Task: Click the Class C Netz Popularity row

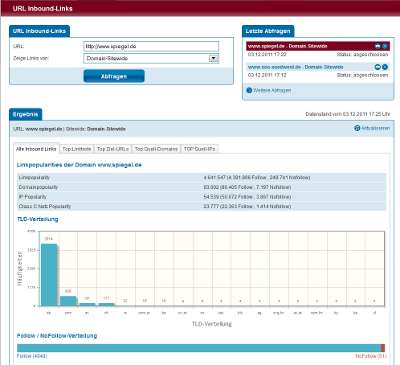Action: point(201,206)
